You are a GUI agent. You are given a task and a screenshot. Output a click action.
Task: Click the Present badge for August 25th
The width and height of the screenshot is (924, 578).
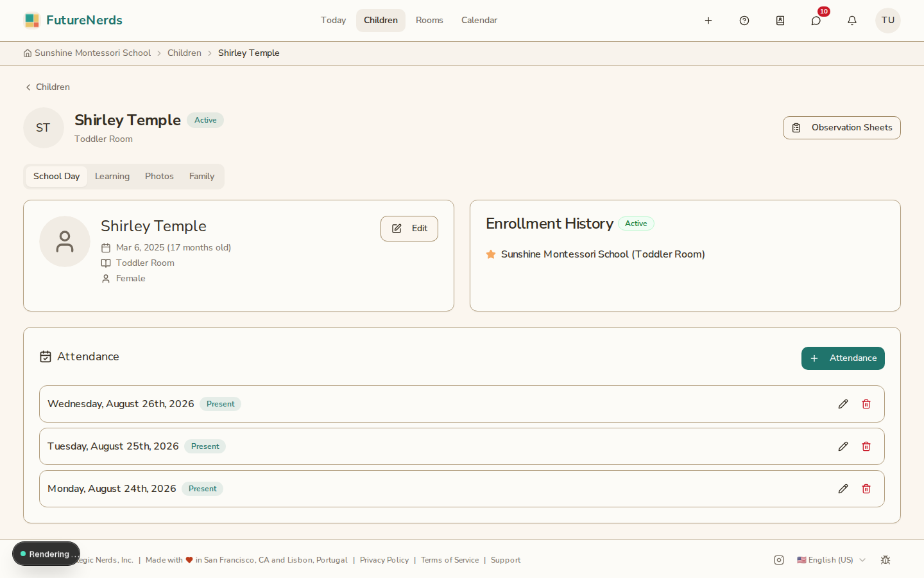tap(205, 446)
